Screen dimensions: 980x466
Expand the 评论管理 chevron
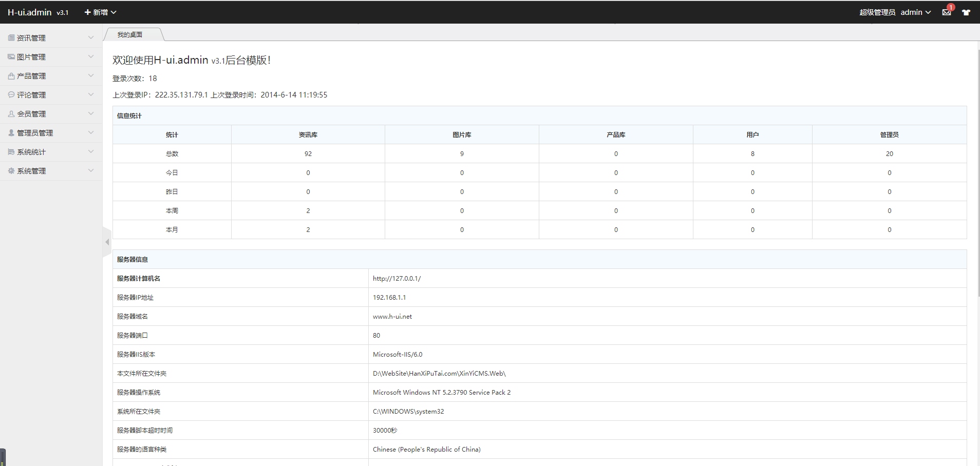click(x=91, y=94)
